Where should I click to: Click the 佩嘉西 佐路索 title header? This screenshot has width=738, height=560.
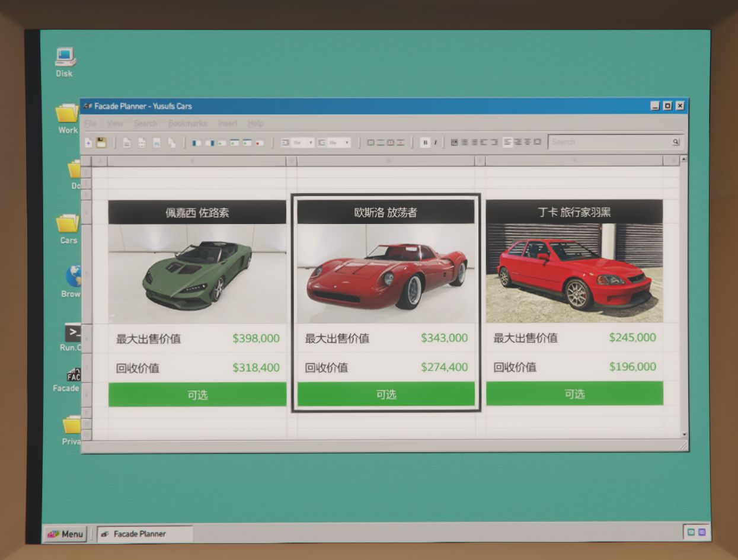(x=197, y=213)
